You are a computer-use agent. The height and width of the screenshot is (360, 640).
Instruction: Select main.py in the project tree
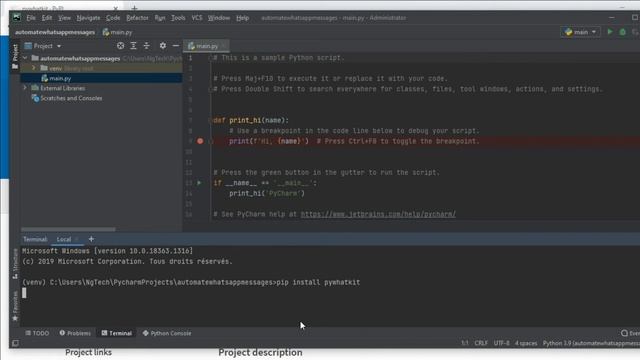pos(101,78)
